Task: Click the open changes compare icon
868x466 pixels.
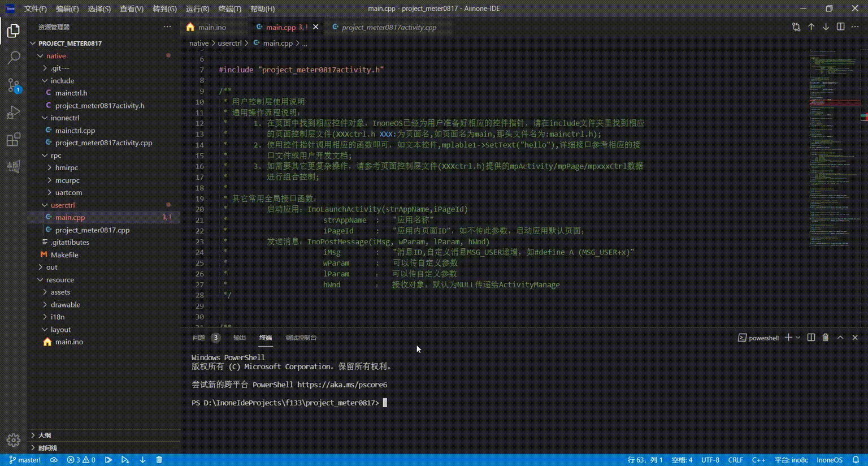Action: tap(796, 27)
